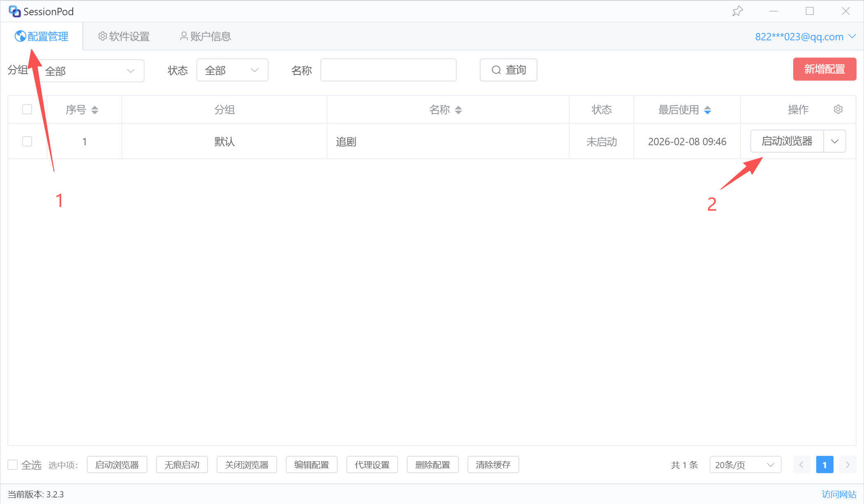Click the red 新增配置 button

824,69
